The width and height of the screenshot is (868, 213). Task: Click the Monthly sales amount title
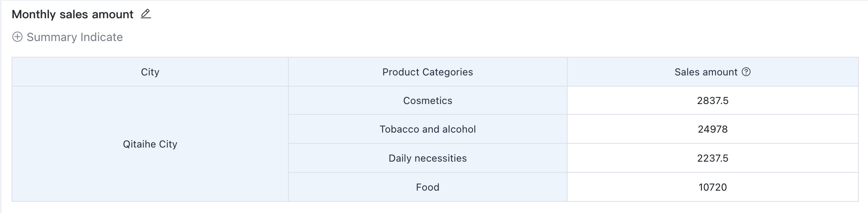[x=73, y=14]
